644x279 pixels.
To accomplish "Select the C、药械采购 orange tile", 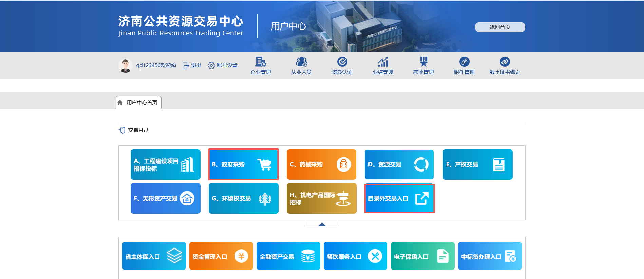I will point(321,164).
